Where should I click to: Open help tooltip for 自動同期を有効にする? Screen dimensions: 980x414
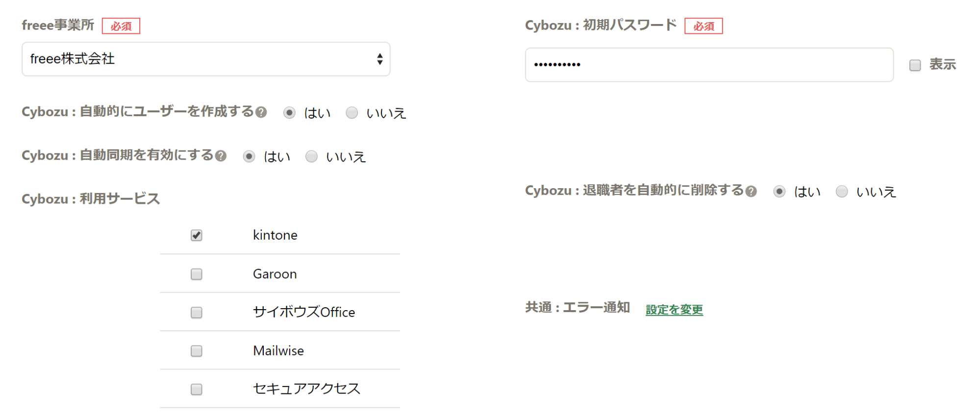[221, 156]
